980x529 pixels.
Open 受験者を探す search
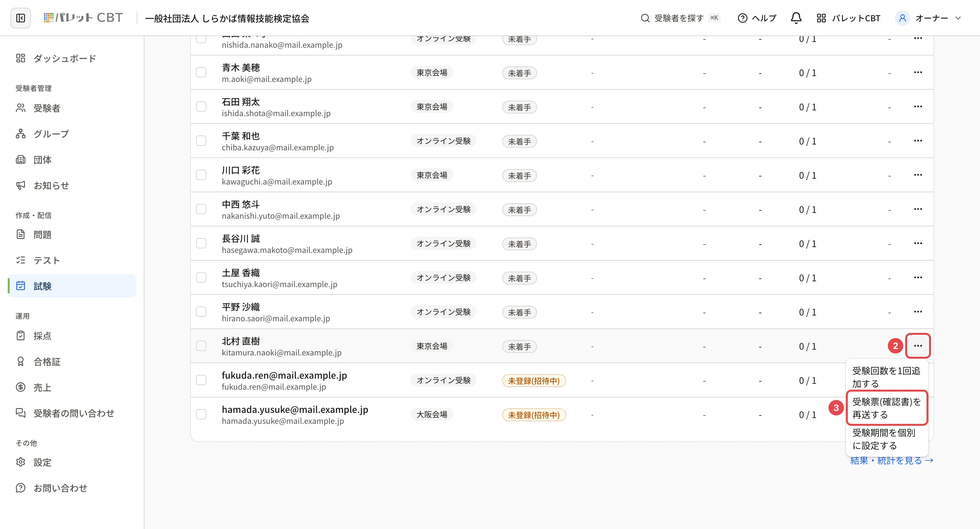680,18
